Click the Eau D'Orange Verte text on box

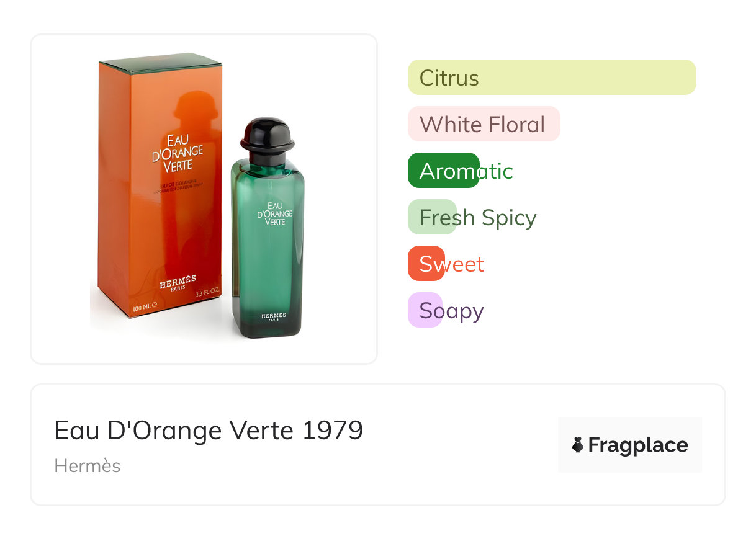178,153
